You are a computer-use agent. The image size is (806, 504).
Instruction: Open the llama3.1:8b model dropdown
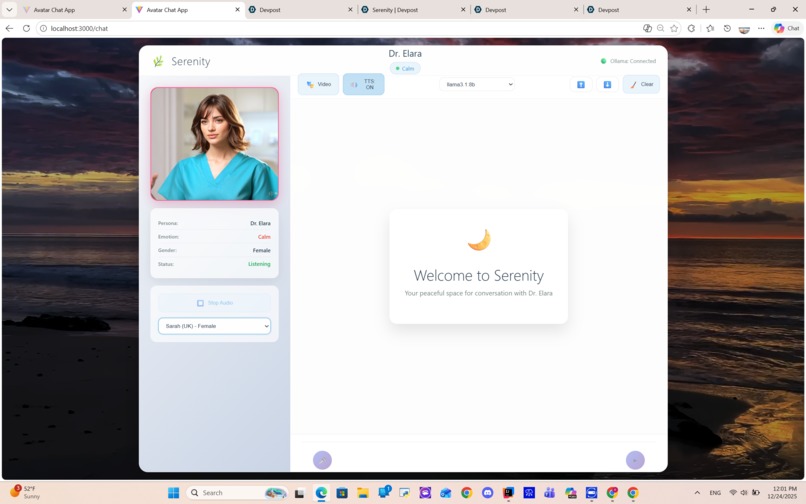tap(477, 84)
